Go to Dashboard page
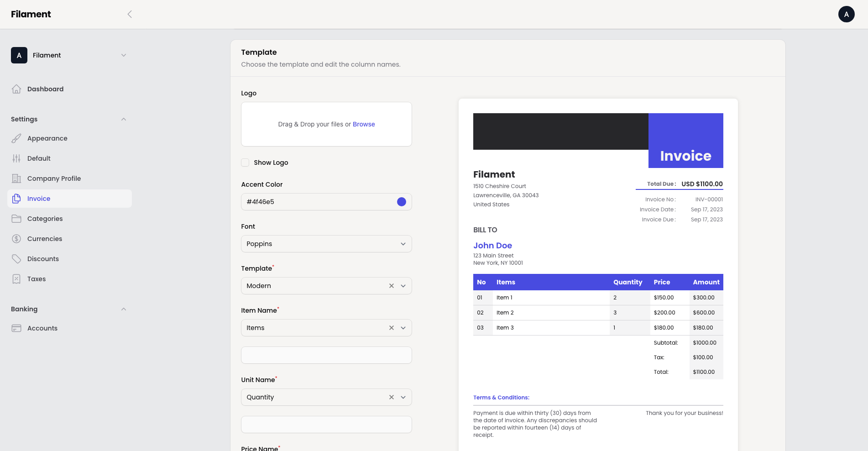This screenshot has height=451, width=868. (69, 89)
